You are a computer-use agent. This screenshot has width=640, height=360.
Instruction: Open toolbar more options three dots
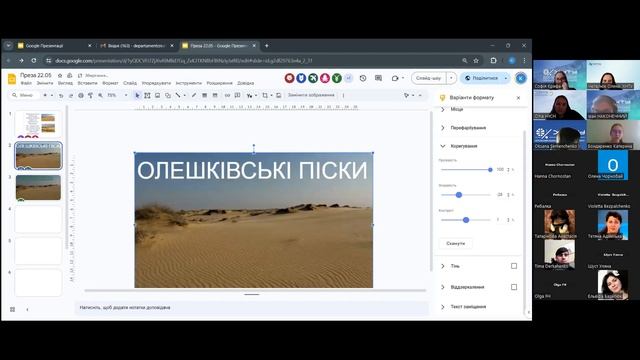[x=343, y=96]
